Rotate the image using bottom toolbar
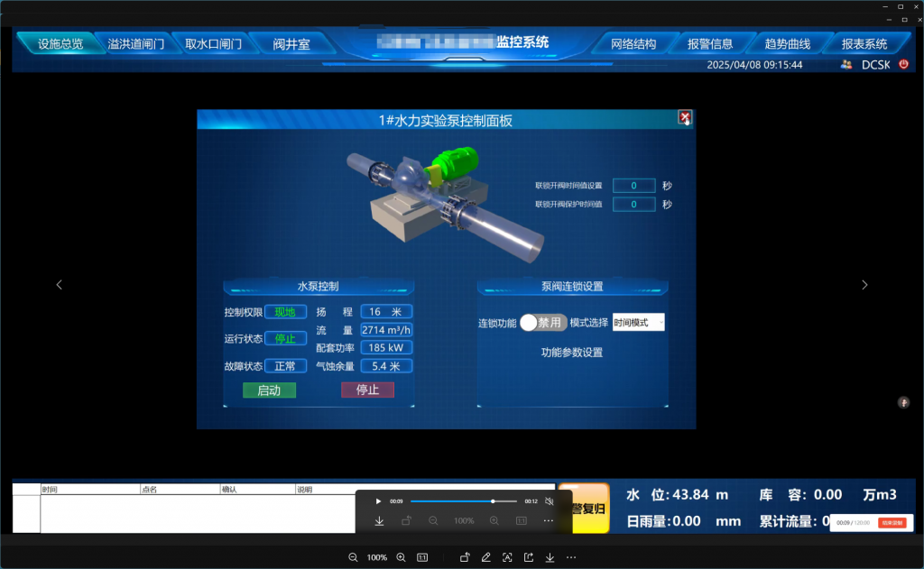 pyautogui.click(x=465, y=557)
